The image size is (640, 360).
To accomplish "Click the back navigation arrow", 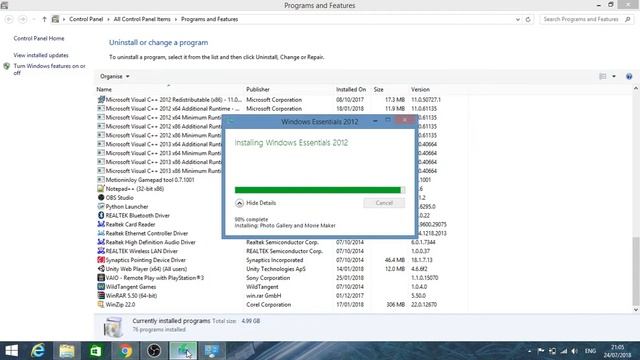I will (9, 19).
